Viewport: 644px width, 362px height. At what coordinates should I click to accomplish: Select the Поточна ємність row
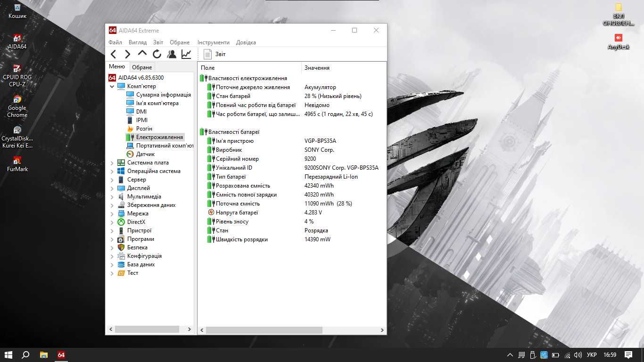[292, 204]
